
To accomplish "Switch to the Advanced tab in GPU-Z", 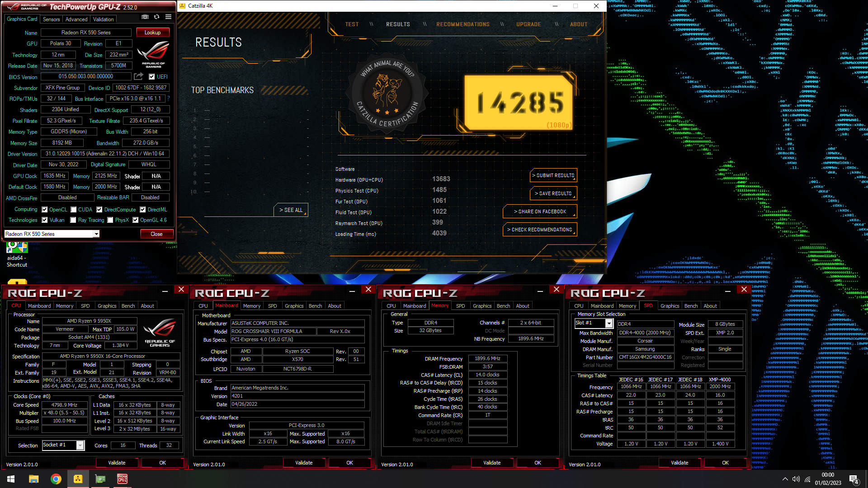I will click(76, 19).
